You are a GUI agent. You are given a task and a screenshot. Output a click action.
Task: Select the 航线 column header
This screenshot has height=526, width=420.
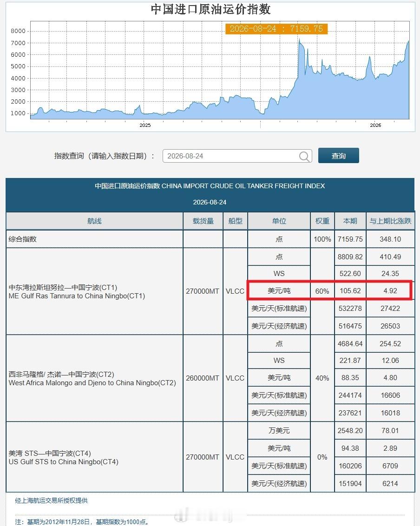[94, 221]
